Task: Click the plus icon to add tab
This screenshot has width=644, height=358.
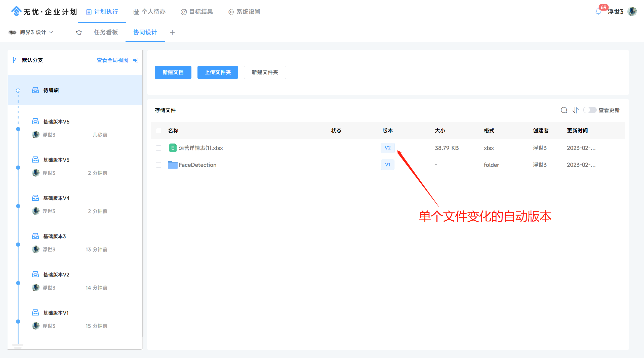Action: click(172, 32)
